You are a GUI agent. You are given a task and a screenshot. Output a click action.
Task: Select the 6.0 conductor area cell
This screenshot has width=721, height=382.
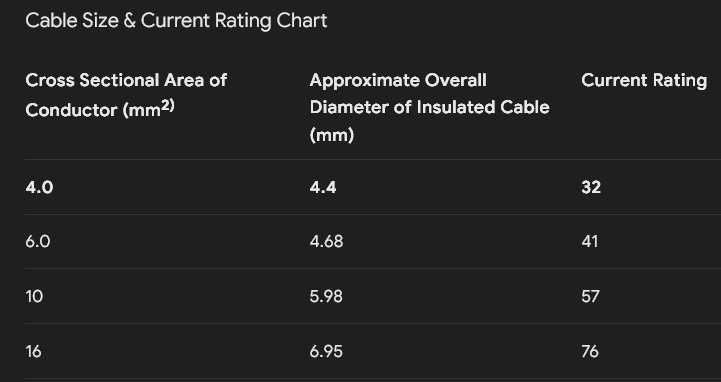coord(38,241)
